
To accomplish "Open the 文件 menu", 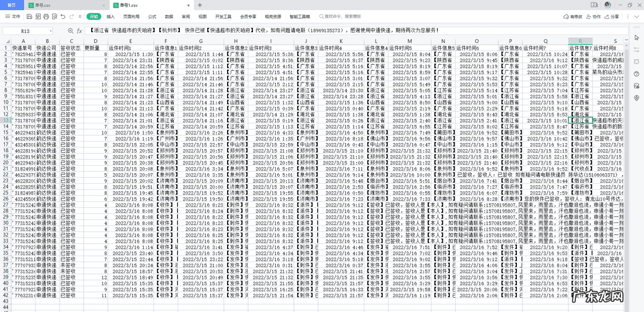I will coord(13,17).
